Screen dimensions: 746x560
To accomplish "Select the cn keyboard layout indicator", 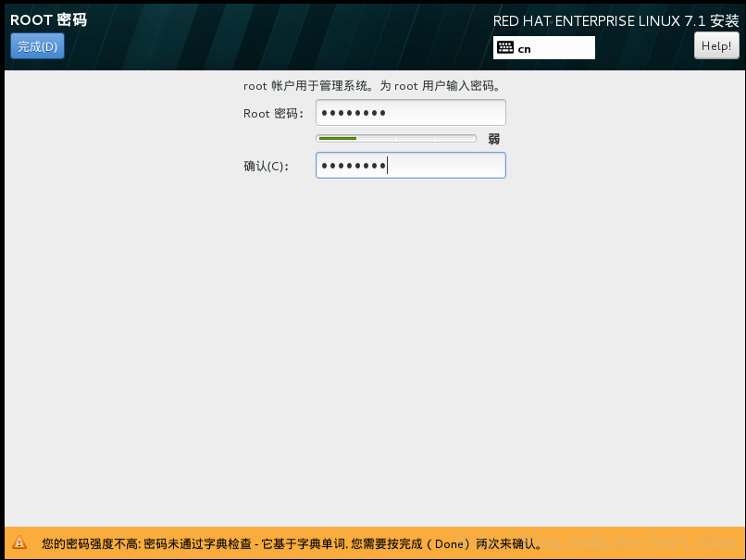I will point(544,47).
